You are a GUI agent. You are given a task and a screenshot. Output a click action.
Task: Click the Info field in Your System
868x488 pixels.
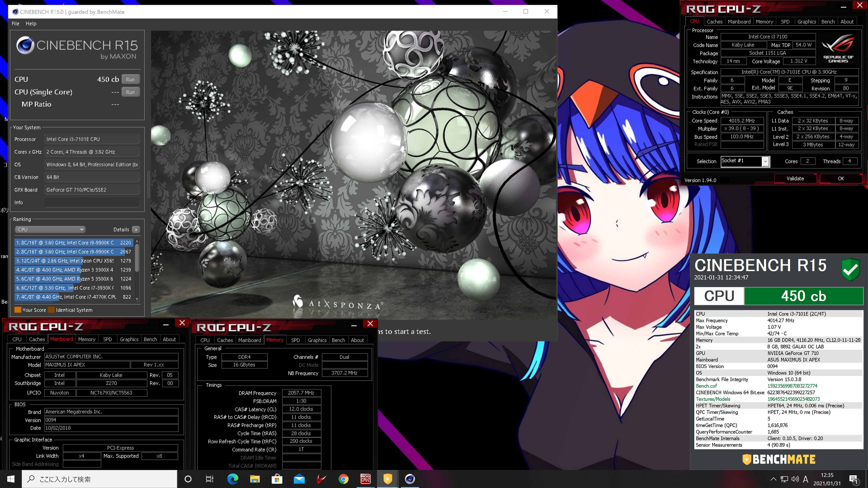[x=92, y=202]
